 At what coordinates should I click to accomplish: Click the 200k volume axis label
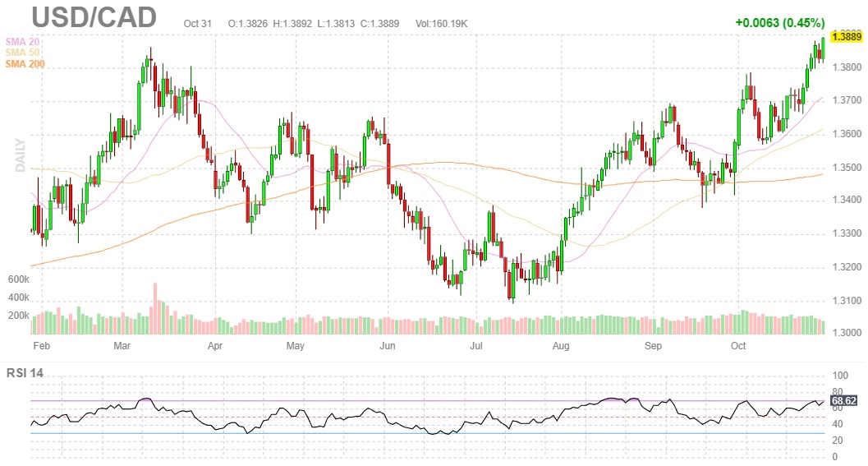tap(18, 316)
